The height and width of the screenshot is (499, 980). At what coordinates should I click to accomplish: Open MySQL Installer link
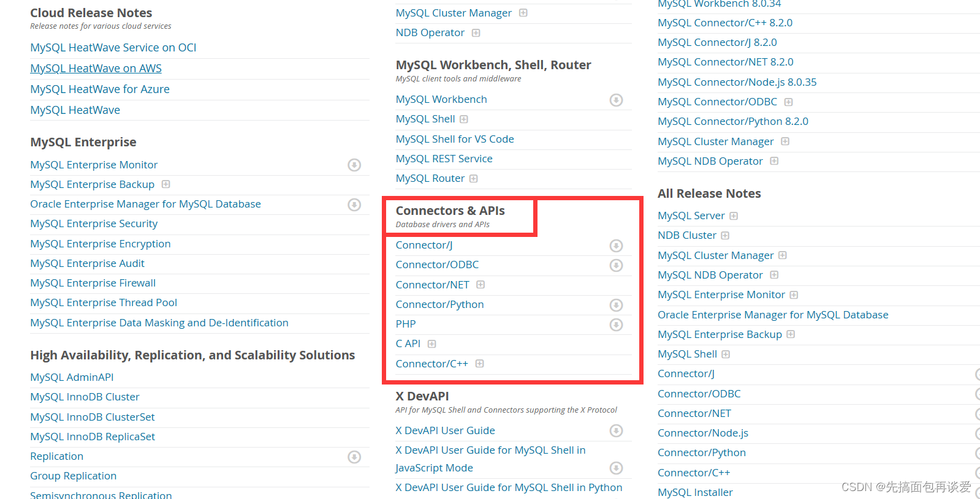[x=695, y=492]
